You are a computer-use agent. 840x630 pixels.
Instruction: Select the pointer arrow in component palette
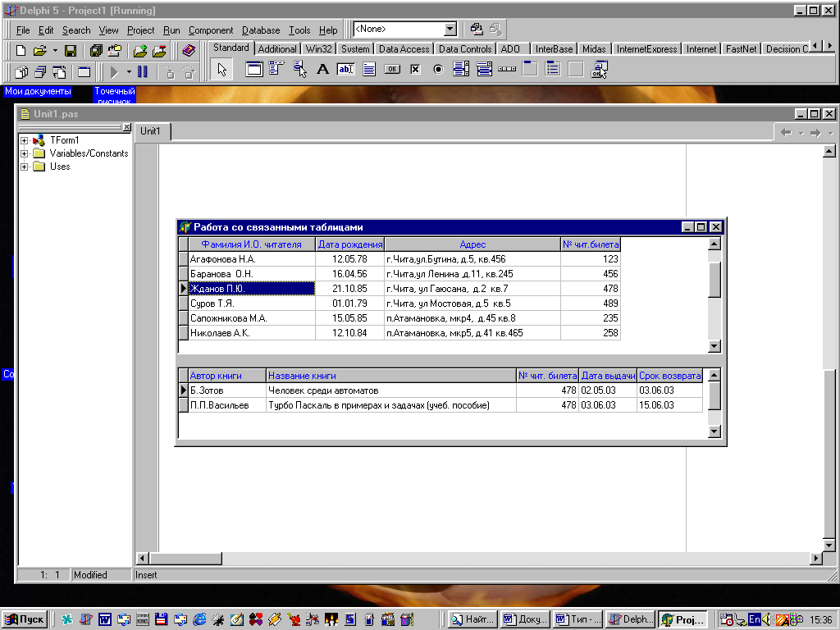click(x=221, y=70)
